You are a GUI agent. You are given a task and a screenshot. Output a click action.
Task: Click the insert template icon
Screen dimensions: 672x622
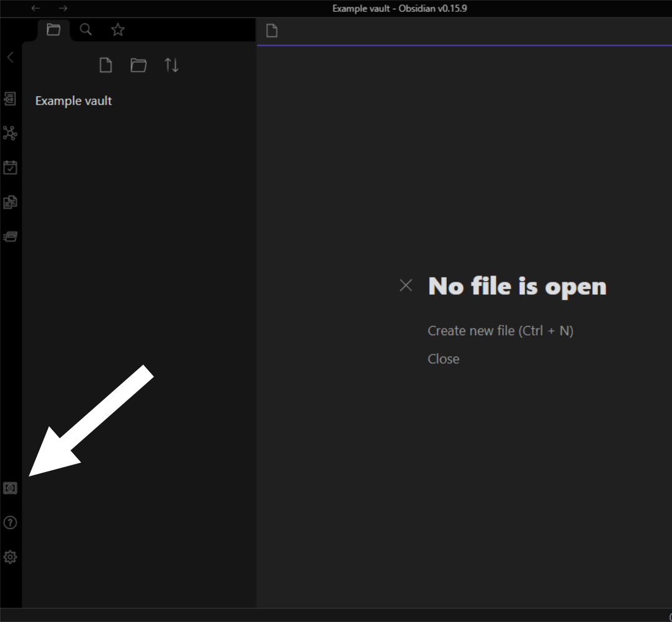10,202
